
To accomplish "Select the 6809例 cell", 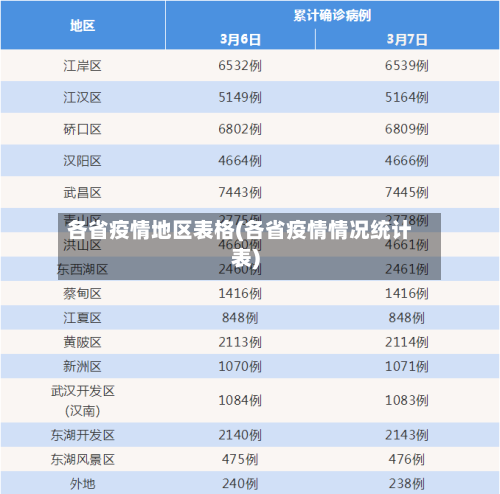I will 407,129.
